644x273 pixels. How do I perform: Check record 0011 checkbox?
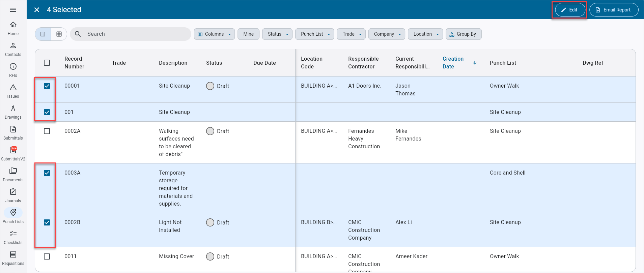click(47, 256)
